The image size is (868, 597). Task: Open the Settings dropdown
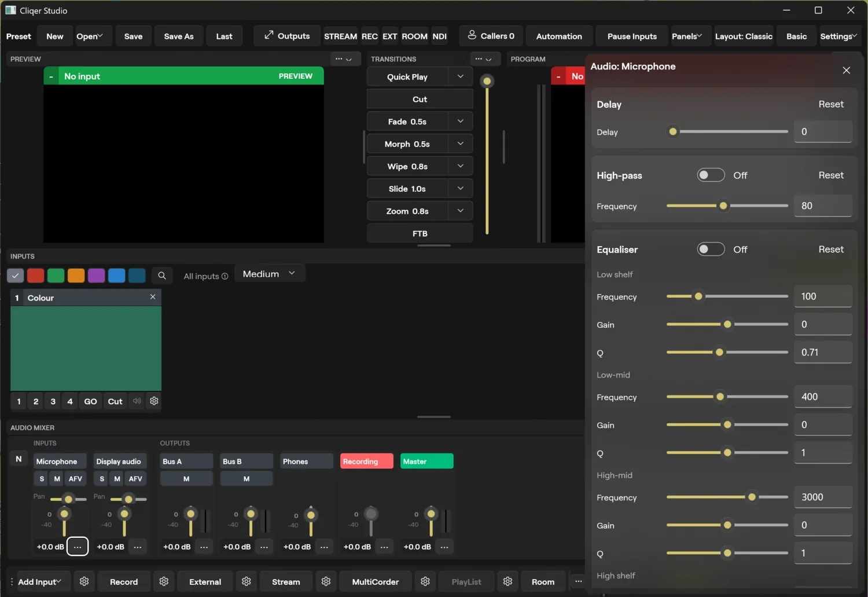[838, 36]
